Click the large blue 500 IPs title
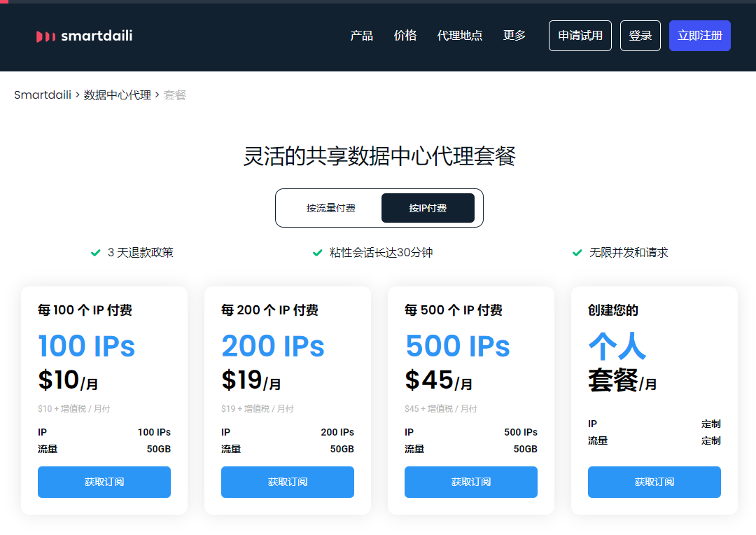The width and height of the screenshot is (756, 535). coord(458,346)
